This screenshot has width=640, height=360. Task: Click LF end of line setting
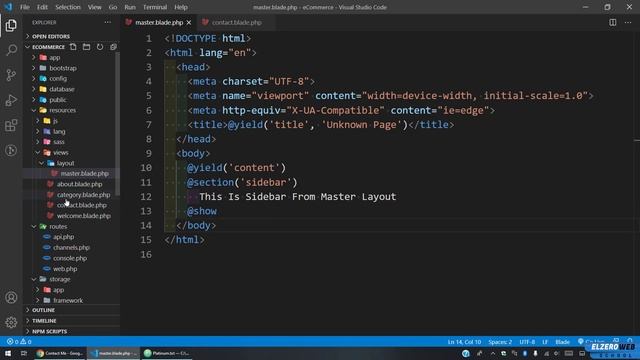coord(545,342)
